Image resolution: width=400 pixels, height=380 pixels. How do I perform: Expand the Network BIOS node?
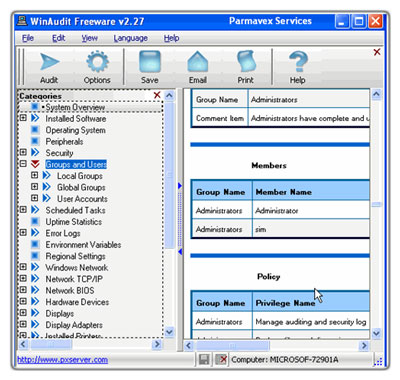(x=23, y=290)
